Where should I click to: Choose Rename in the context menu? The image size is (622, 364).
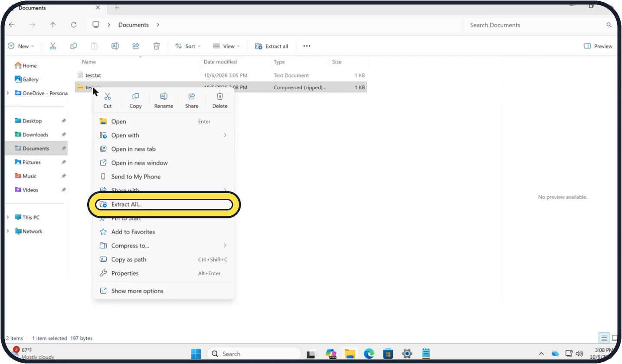coord(164,101)
